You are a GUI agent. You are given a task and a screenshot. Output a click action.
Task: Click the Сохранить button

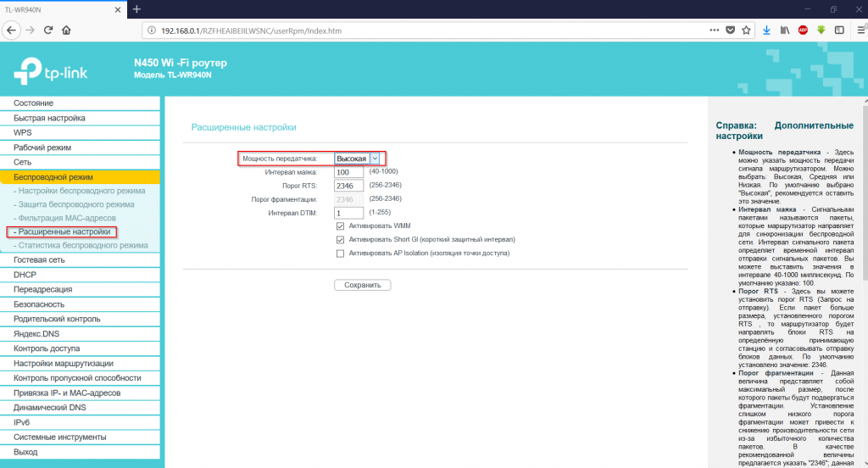(363, 285)
